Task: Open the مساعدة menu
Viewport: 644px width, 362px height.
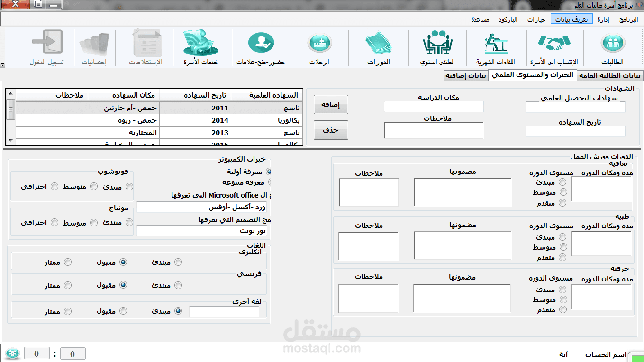Action: point(480,19)
